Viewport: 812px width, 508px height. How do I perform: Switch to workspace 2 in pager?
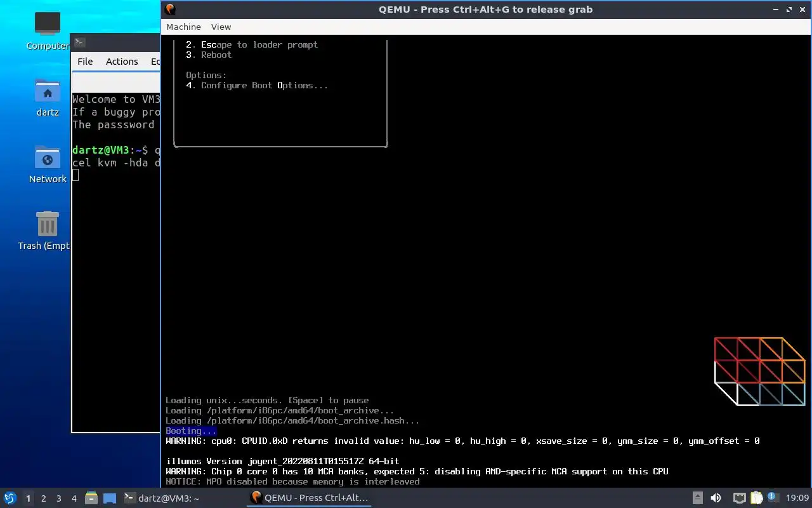[x=43, y=498]
